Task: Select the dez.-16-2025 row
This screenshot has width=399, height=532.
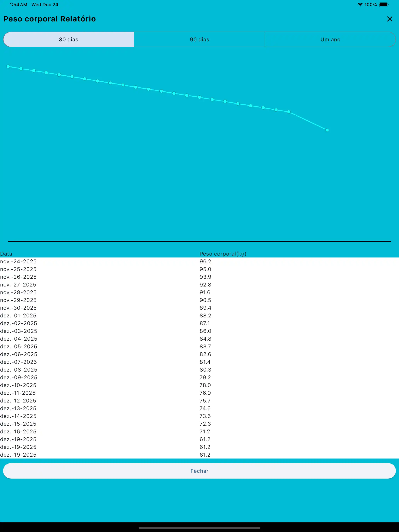Action: point(18,431)
